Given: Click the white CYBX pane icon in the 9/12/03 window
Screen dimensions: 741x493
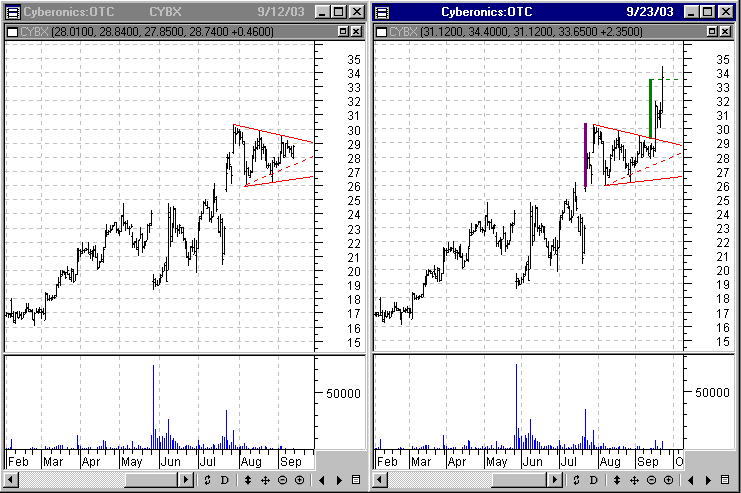Looking at the screenshot, I should click(x=13, y=32).
